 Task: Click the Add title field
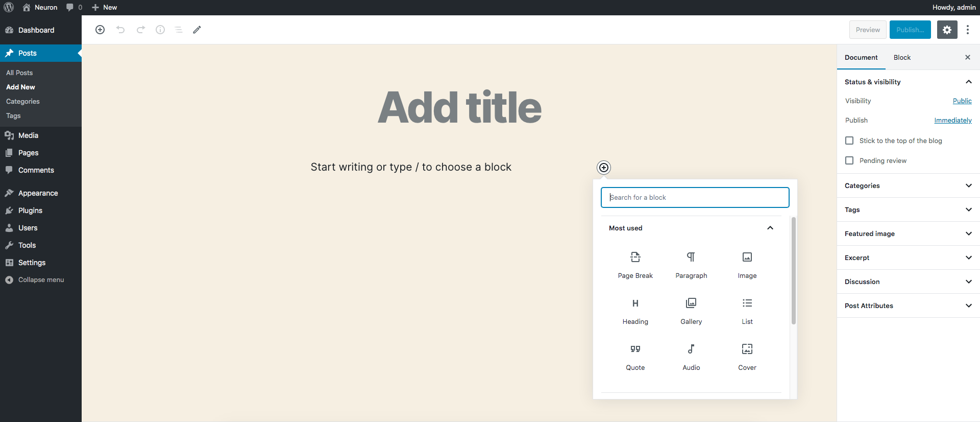(459, 107)
